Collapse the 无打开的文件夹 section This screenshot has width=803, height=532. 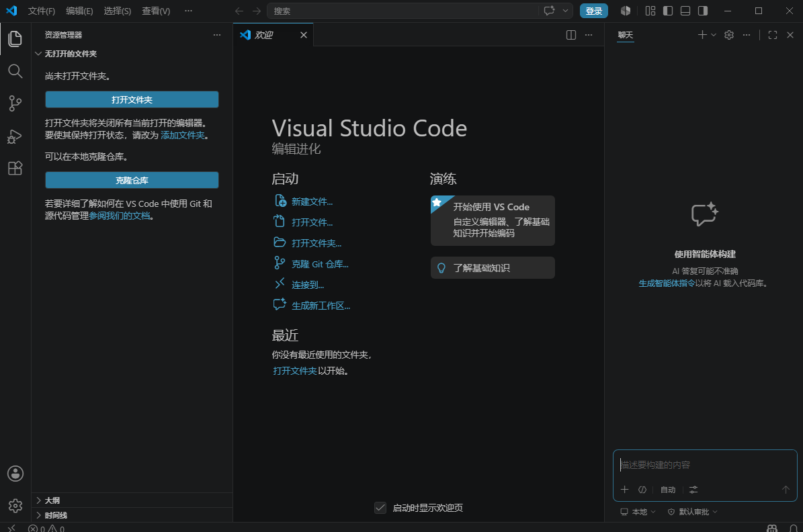[132, 54]
